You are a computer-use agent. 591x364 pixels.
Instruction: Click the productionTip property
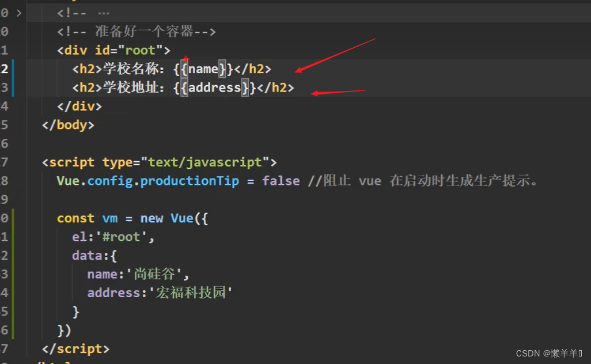tap(190, 181)
